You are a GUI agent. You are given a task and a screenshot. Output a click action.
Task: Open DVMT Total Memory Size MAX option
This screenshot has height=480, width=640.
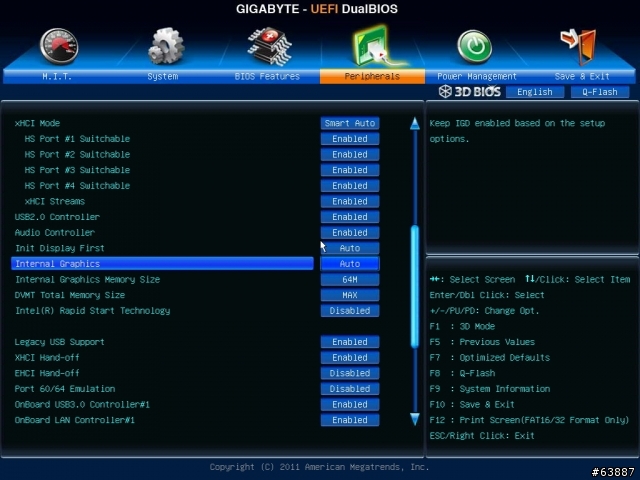(350, 295)
